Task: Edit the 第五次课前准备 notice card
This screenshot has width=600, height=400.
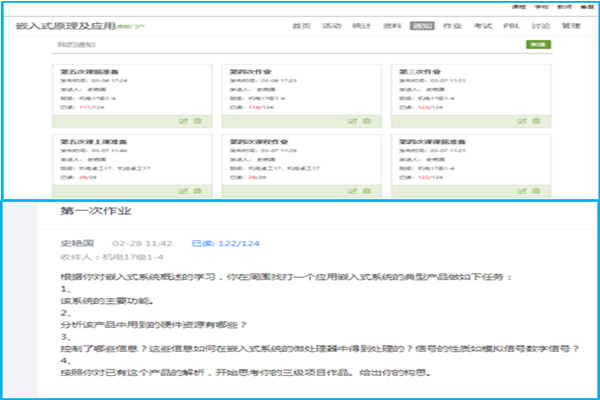Action: 183,121
